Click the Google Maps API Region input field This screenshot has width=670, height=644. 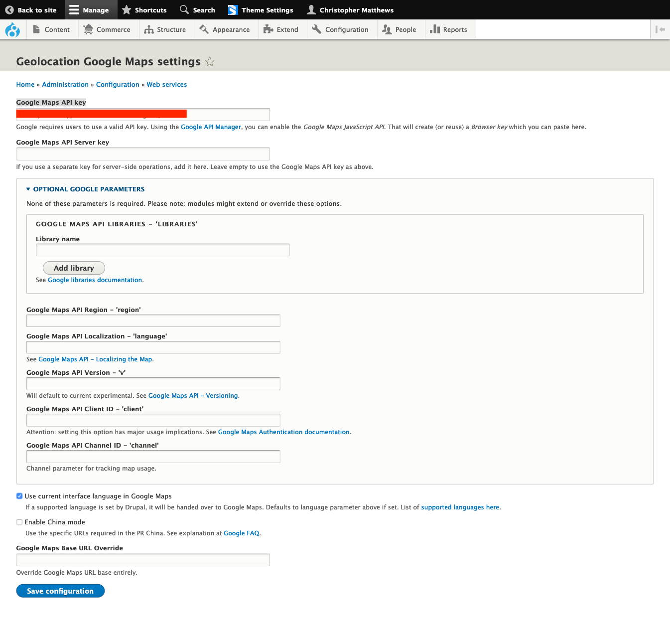click(x=153, y=321)
